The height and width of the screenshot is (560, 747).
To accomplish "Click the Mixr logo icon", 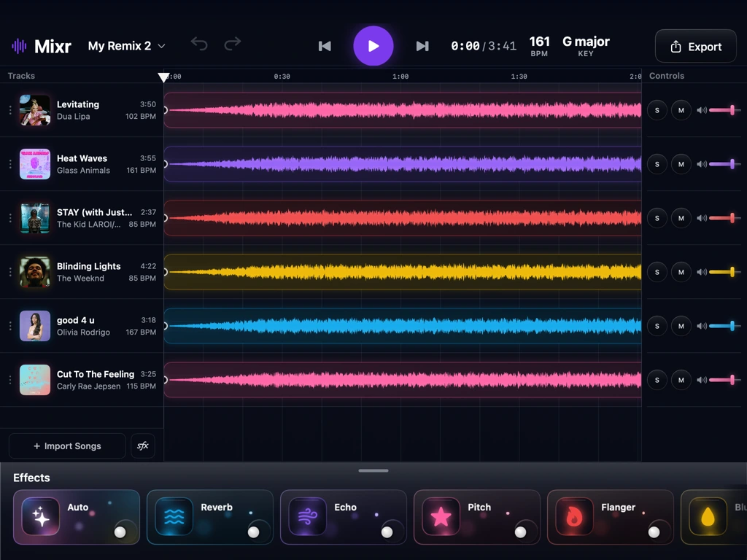I will pos(19,46).
